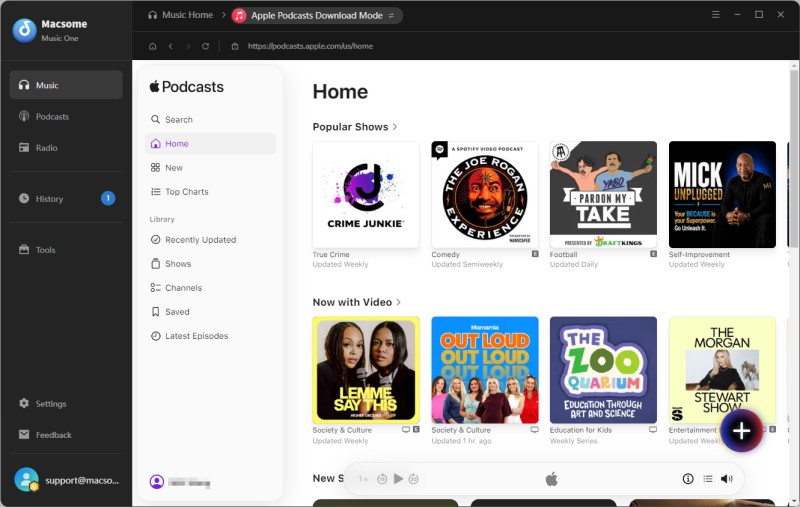Open Top Charts in the Podcasts sidebar

210,191
